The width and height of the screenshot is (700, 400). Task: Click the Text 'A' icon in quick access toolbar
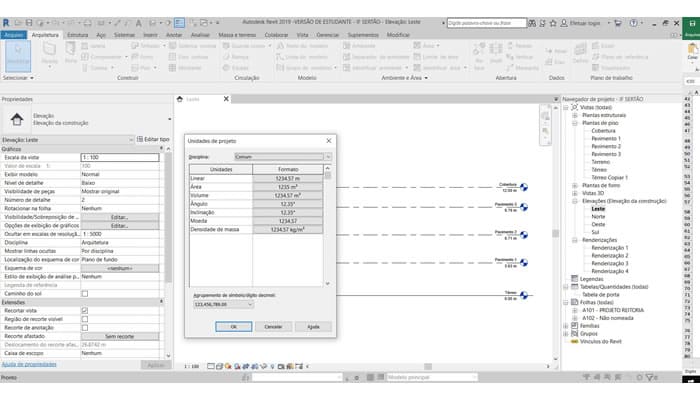(x=139, y=23)
